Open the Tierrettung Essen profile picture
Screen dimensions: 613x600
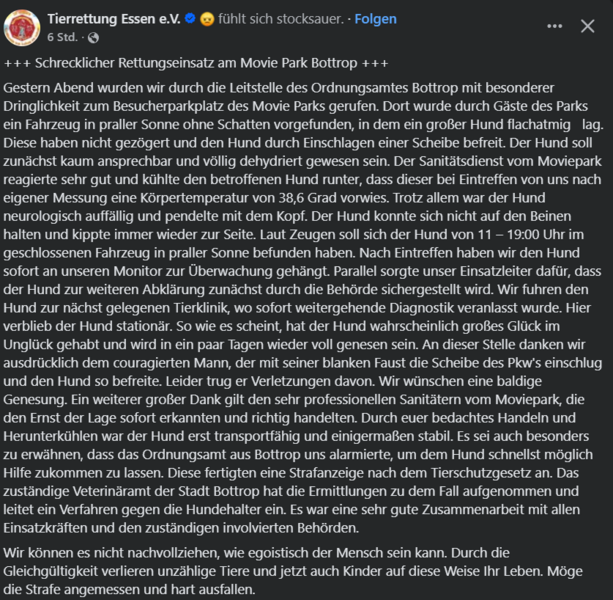point(22,28)
